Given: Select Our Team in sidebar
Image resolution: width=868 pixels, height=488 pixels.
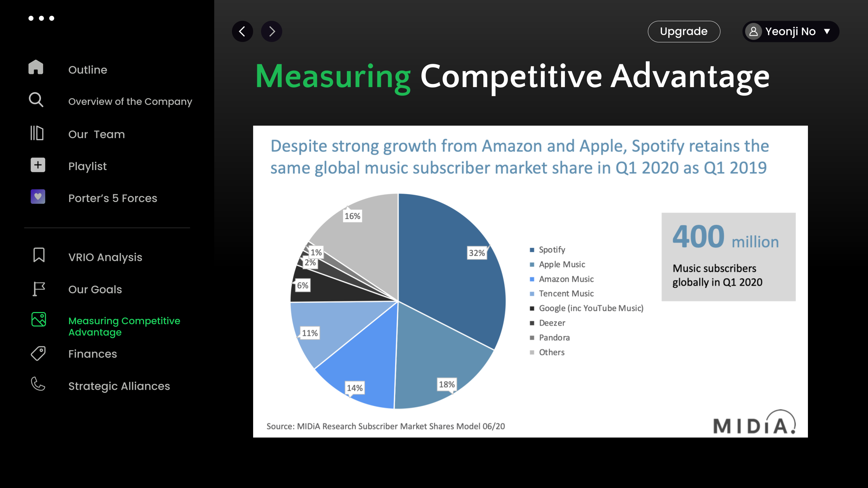Looking at the screenshot, I should (97, 134).
